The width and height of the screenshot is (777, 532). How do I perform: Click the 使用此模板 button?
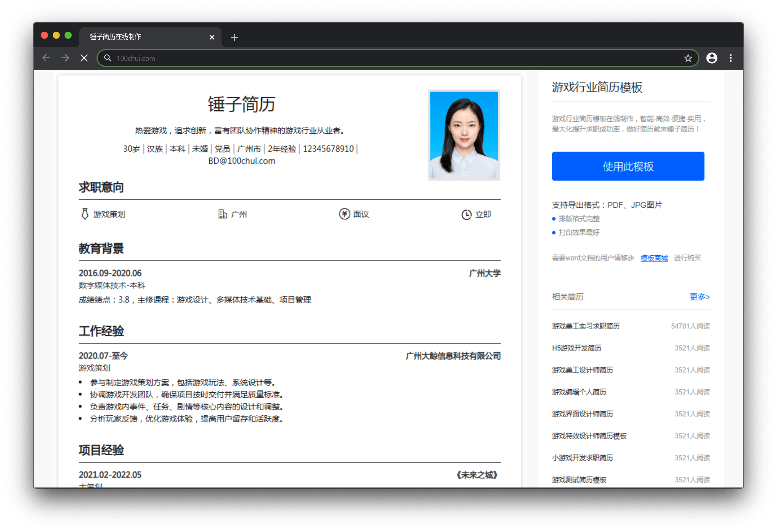point(628,166)
